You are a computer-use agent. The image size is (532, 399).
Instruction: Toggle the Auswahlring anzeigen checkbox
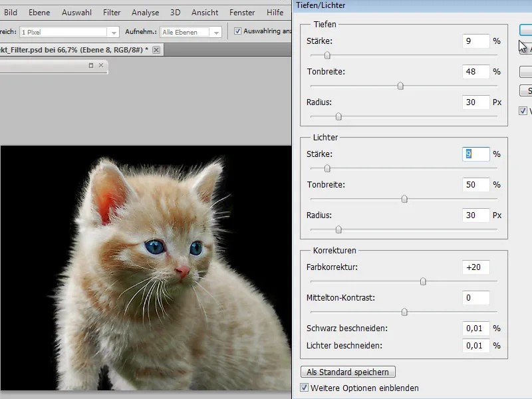(x=237, y=31)
